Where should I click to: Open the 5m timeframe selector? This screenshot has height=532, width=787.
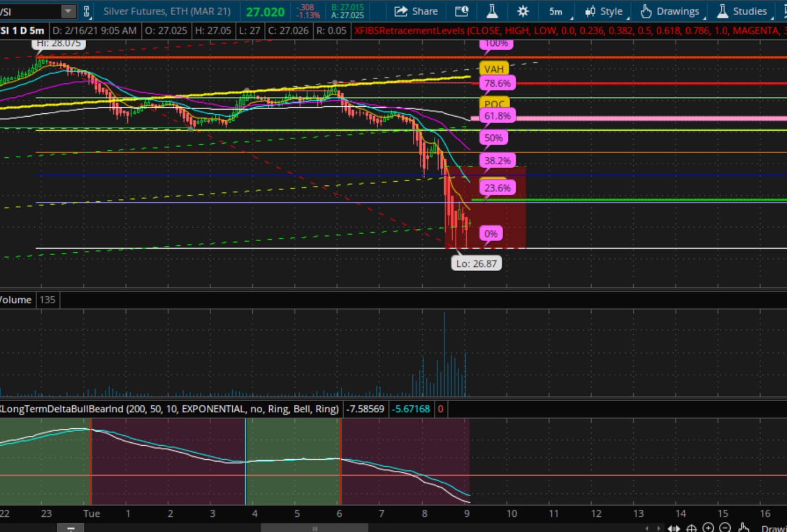[x=557, y=11]
